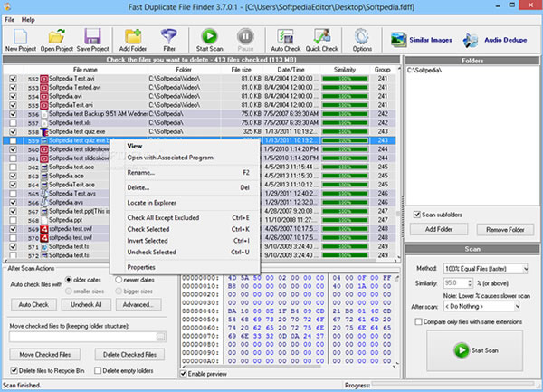Viewport: 543px width, 392px height.
Task: Toggle Scan subfolders checkbox
Action: coord(417,215)
